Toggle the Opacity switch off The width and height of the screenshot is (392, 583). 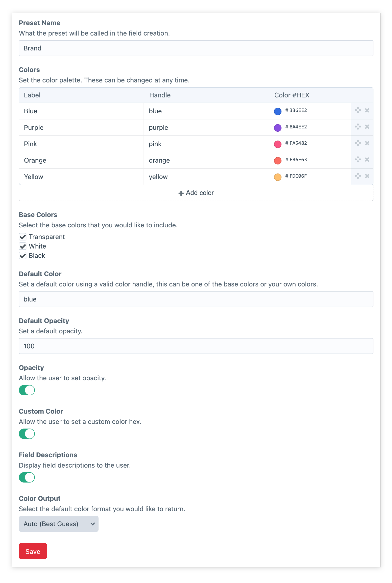tap(27, 390)
